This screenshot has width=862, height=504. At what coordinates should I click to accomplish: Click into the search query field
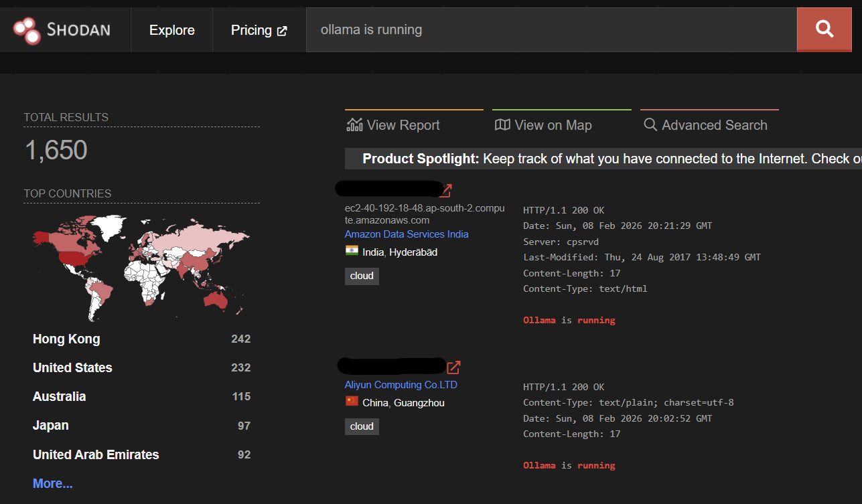pos(549,30)
